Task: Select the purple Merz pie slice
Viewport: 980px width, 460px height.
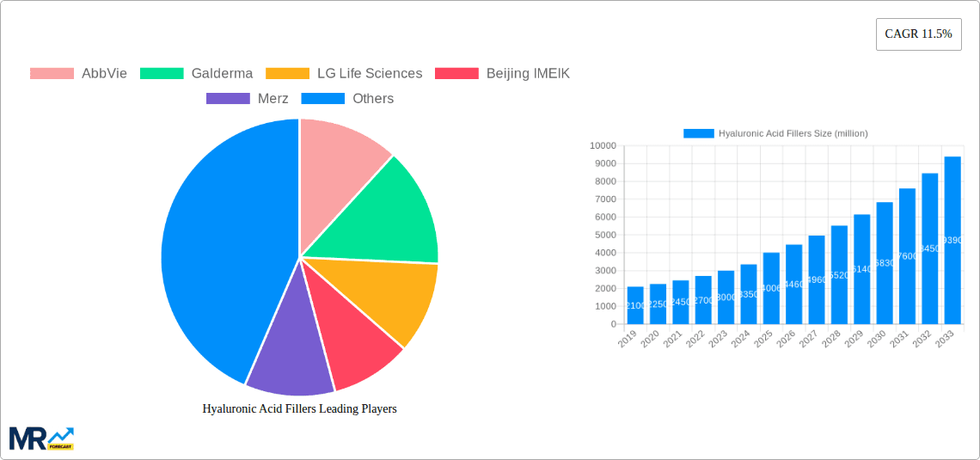Action: tap(288, 357)
